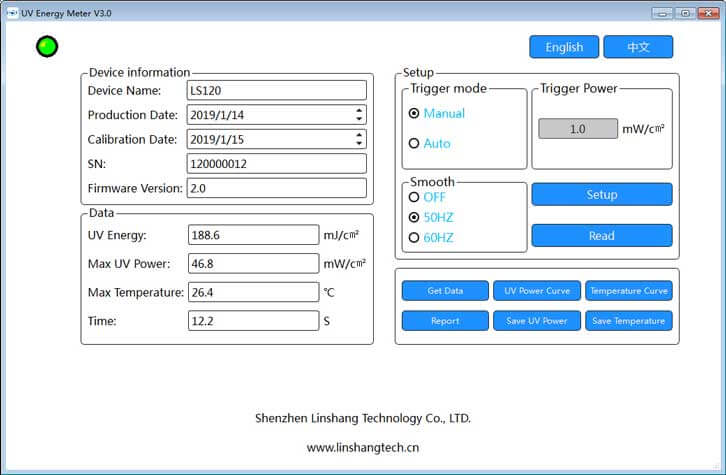Click the SN field 120000012
Screen dimensions: 726x475
(276, 164)
